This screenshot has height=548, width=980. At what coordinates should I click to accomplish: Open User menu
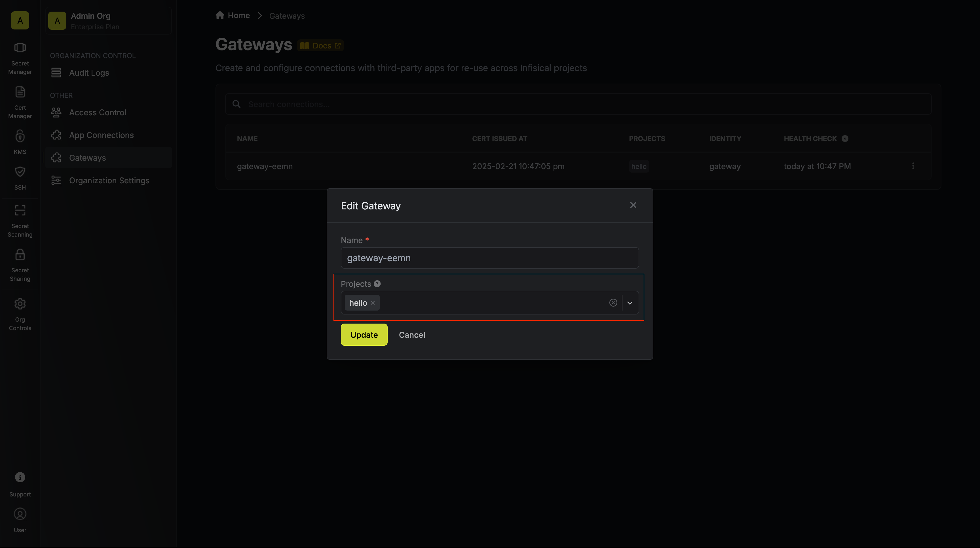(20, 520)
